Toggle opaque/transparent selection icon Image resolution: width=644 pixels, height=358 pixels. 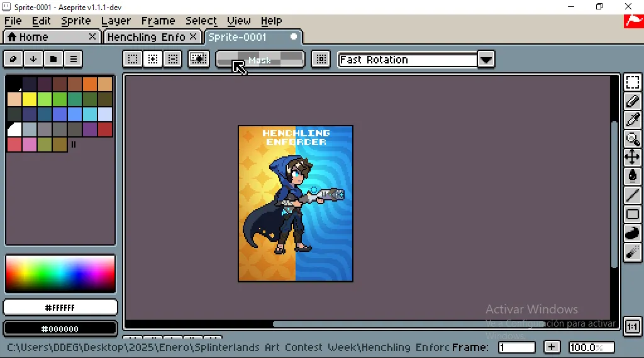click(x=198, y=59)
